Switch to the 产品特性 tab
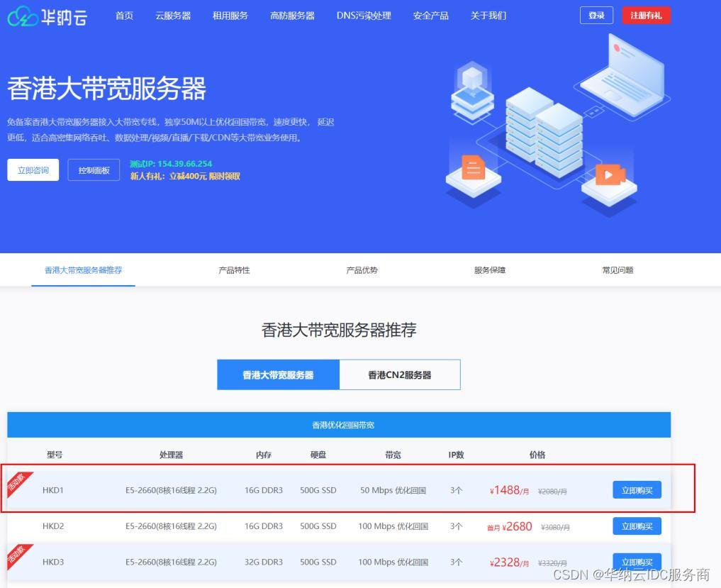 pyautogui.click(x=234, y=270)
